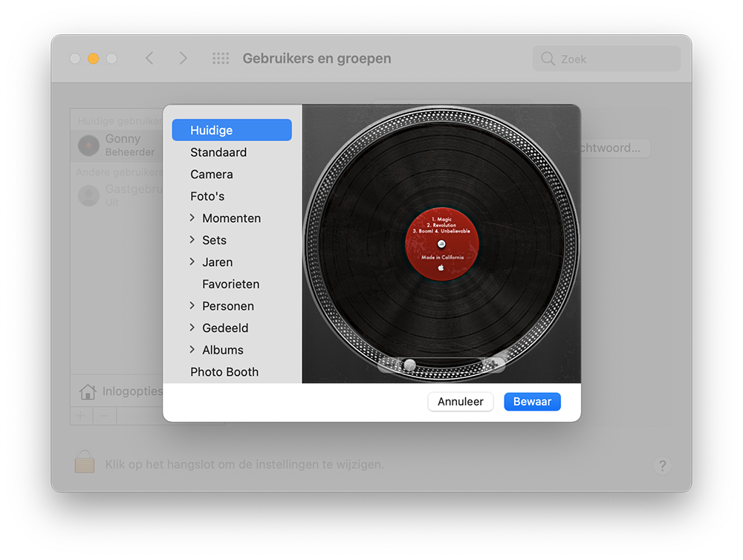Click Gonny's vinyl avatar in the user list
Viewport: 743px width, 560px height.
[88, 145]
